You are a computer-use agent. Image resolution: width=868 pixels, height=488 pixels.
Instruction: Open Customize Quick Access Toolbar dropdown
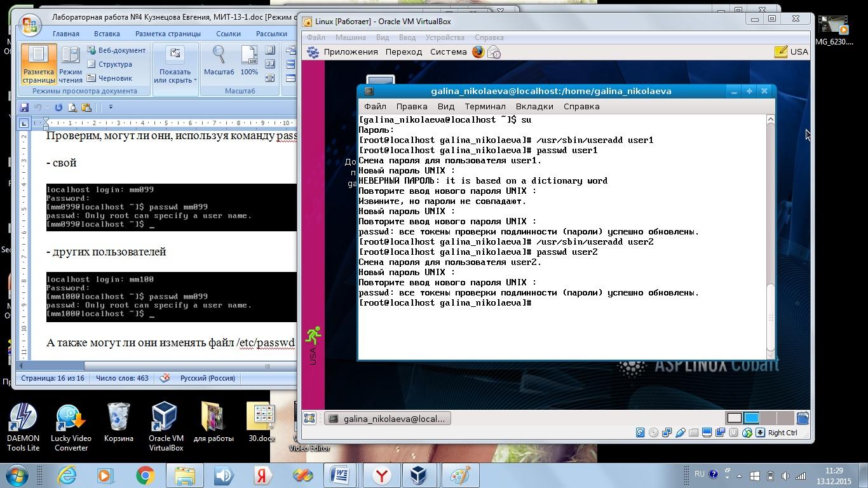click(111, 107)
